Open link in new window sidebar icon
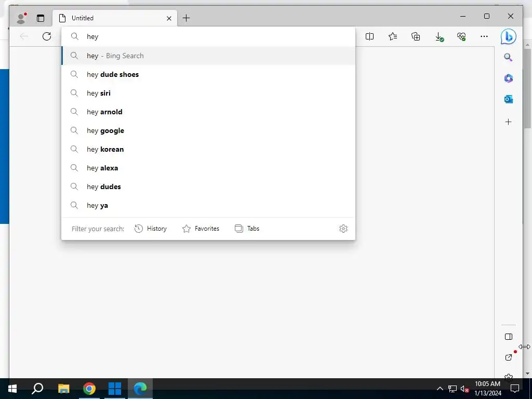 point(508,357)
